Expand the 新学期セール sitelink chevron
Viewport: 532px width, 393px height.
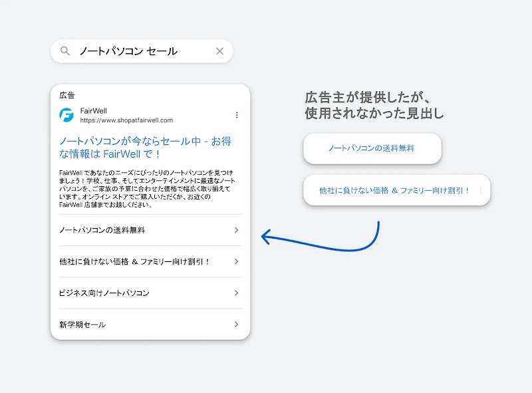(236, 325)
